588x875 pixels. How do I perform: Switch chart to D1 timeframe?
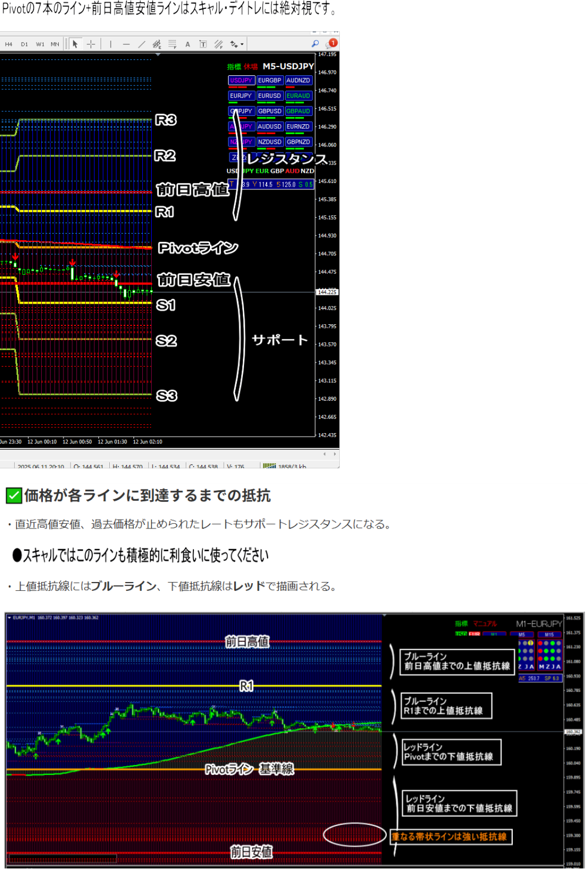24,44
